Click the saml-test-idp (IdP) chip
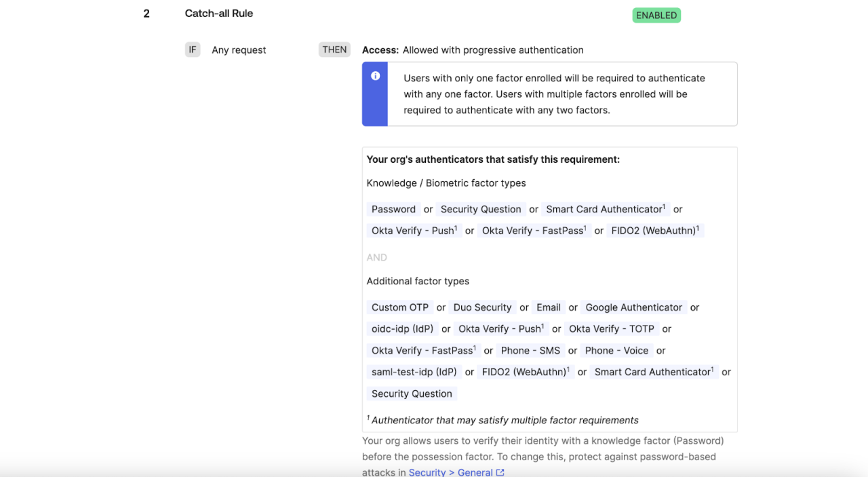This screenshot has width=868, height=477. 414,372
